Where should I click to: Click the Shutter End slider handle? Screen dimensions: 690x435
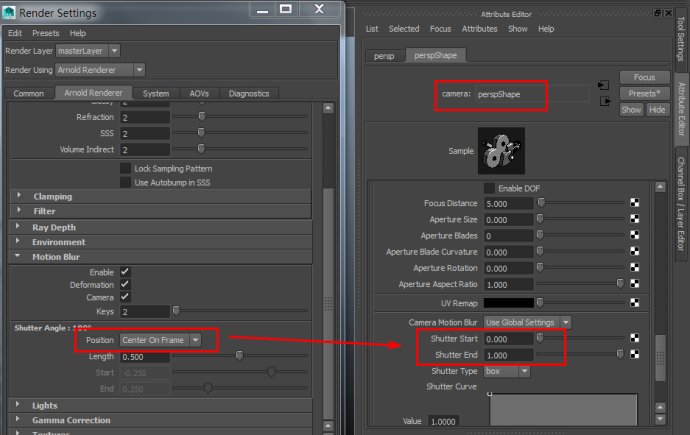(x=620, y=354)
